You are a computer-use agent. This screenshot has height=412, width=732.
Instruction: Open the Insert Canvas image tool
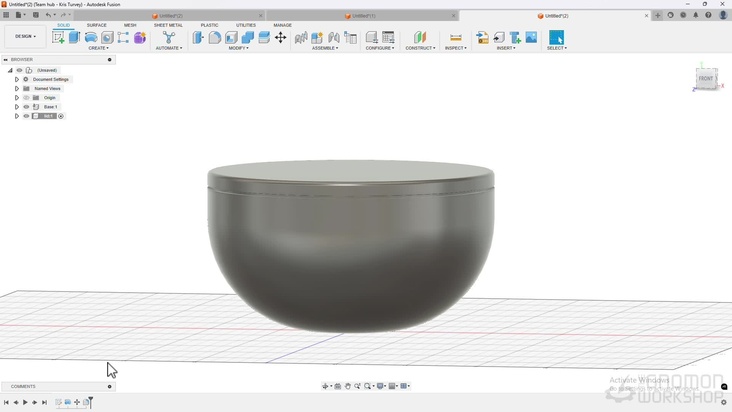(x=531, y=37)
